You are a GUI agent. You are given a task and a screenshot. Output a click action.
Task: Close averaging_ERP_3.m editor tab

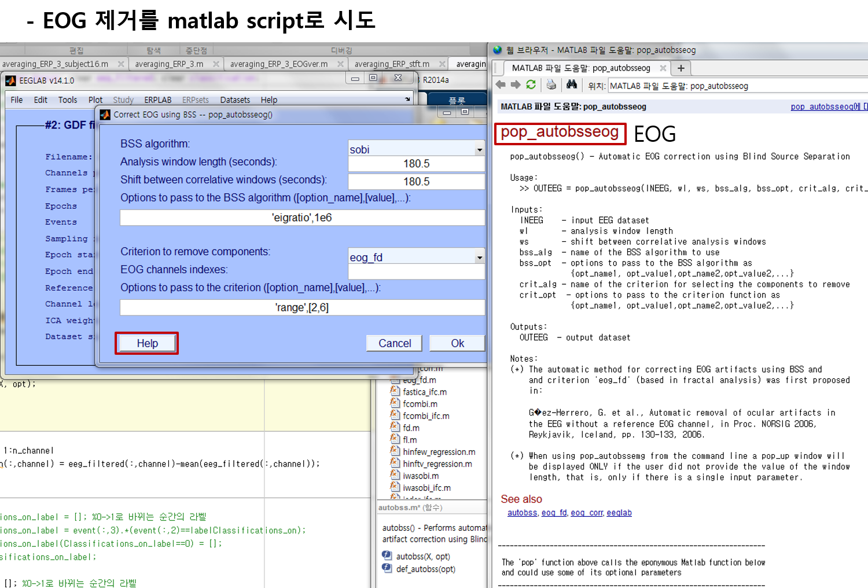(x=216, y=64)
